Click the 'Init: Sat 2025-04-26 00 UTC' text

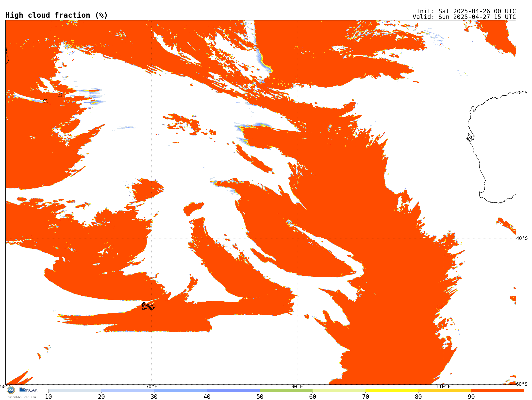[466, 11]
